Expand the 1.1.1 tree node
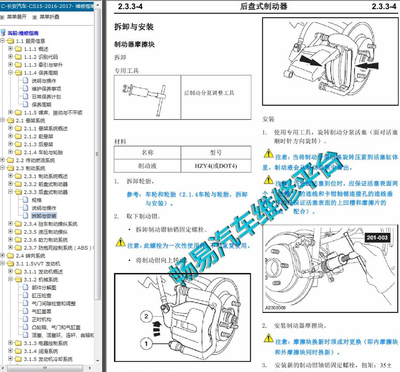400x372 pixels. (10, 49)
